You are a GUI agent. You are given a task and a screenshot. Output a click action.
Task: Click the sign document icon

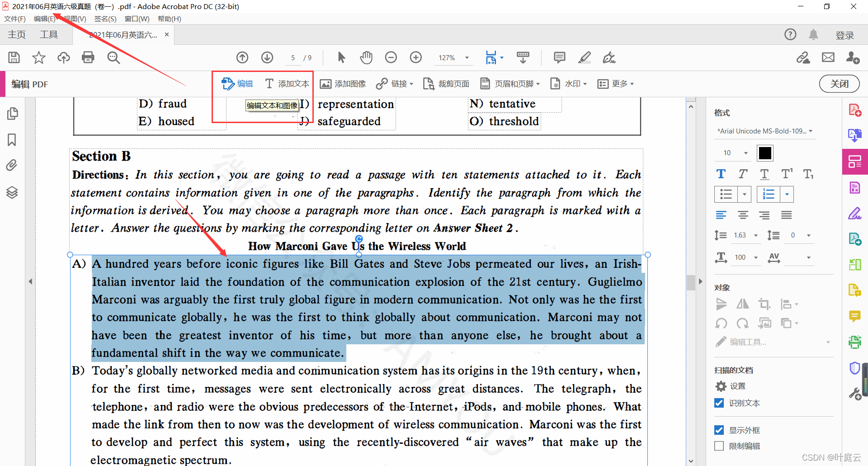pyautogui.click(x=609, y=57)
